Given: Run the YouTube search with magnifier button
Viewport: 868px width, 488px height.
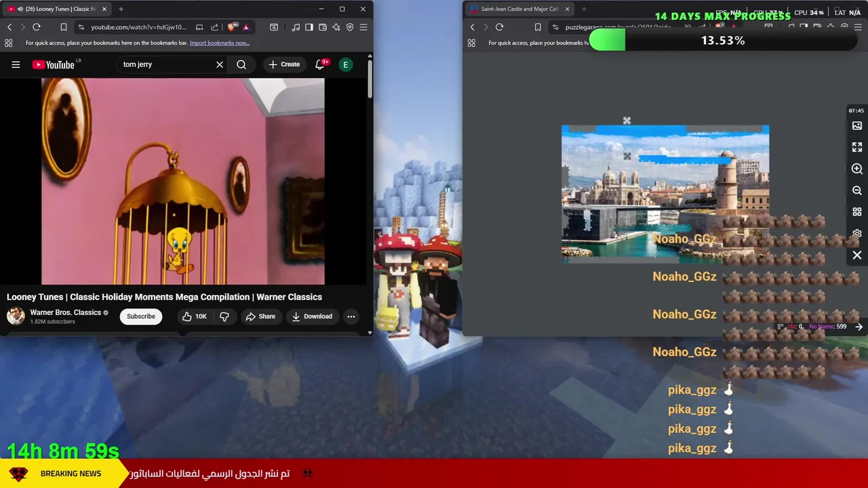Looking at the screenshot, I should point(241,64).
